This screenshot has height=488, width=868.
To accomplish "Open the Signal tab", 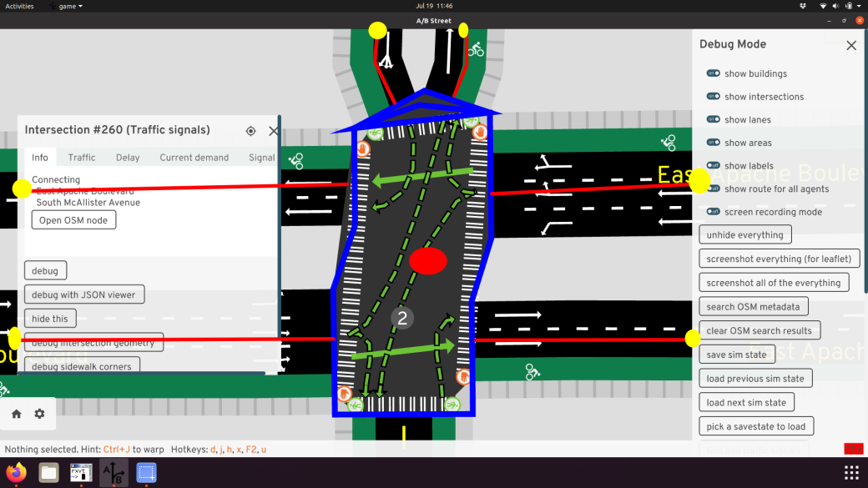I will click(x=261, y=158).
